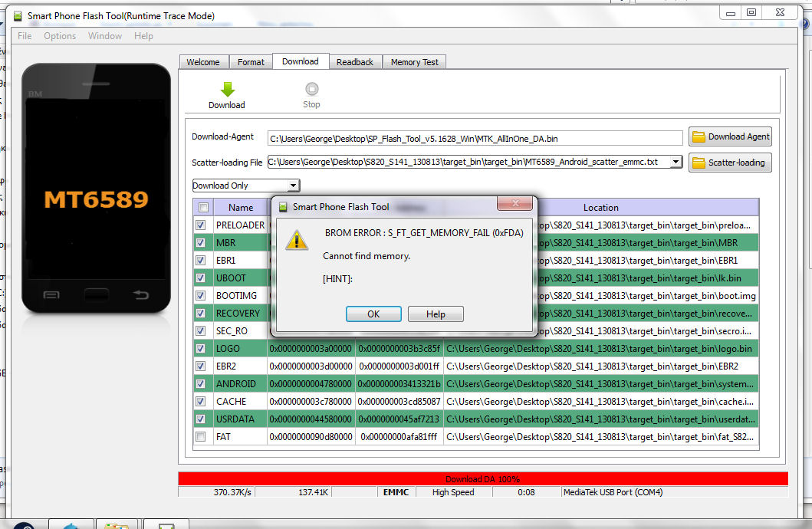812x529 pixels.
Task: Switch to the Readback tab
Action: pos(355,62)
